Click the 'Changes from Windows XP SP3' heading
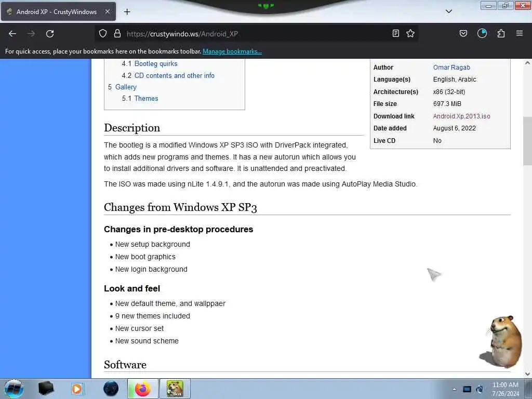This screenshot has height=399, width=532. click(180, 207)
